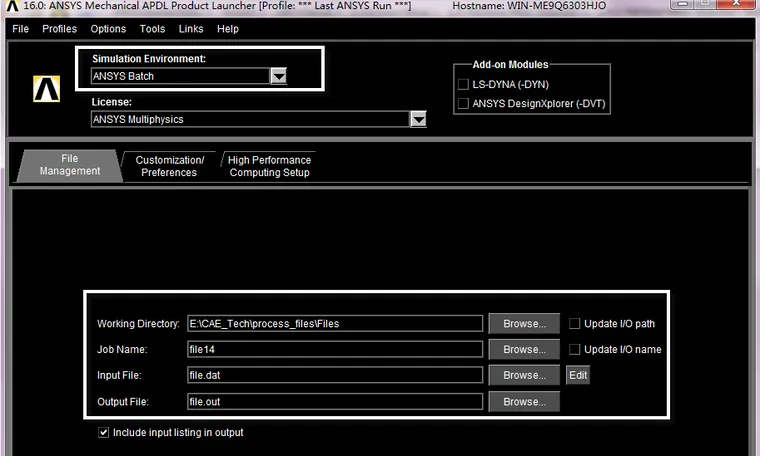Viewport: 760px width, 456px height.
Task: Click the ANSYS title bar icon
Action: (12, 5)
